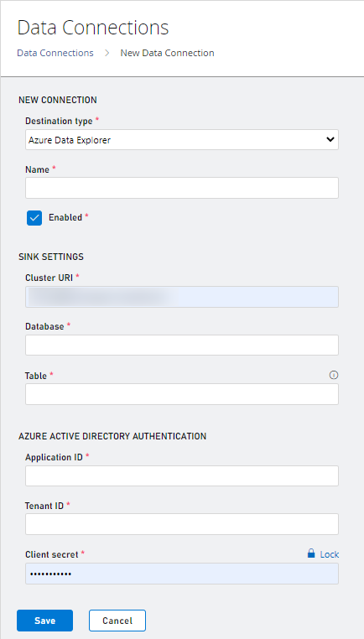Click the Lock link
364x639 pixels.
pyautogui.click(x=330, y=554)
